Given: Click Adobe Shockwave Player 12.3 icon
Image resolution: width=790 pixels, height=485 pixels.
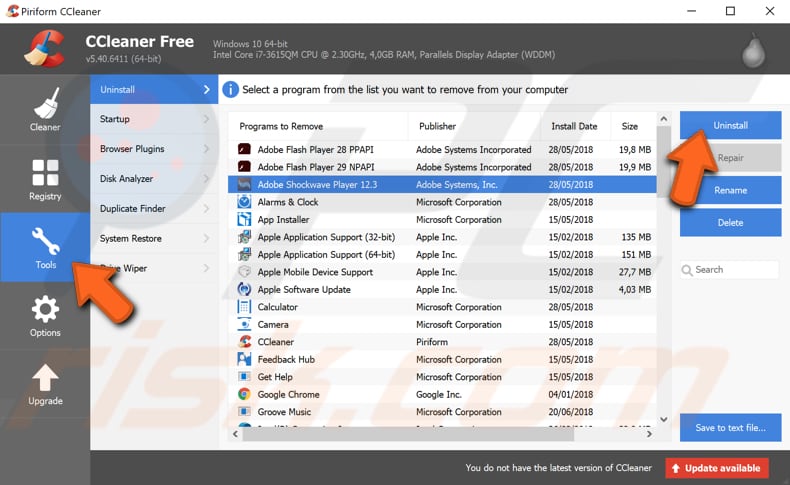Looking at the screenshot, I should pos(244,184).
